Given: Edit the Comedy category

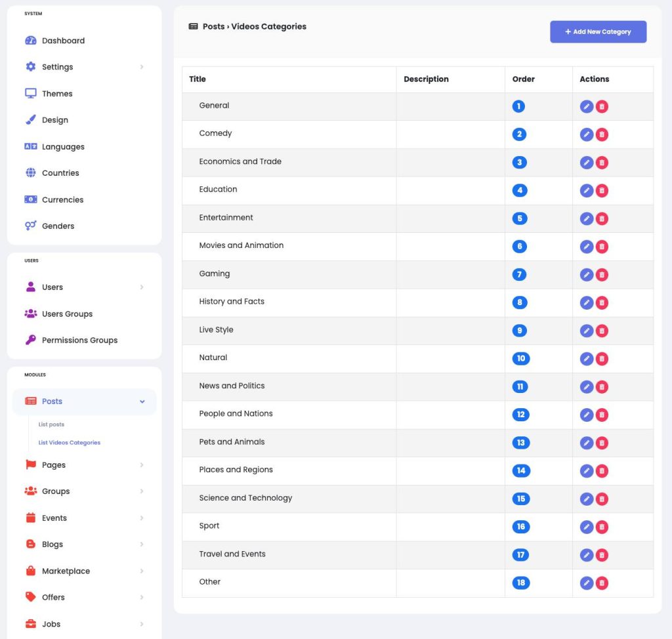Looking at the screenshot, I should pos(586,134).
